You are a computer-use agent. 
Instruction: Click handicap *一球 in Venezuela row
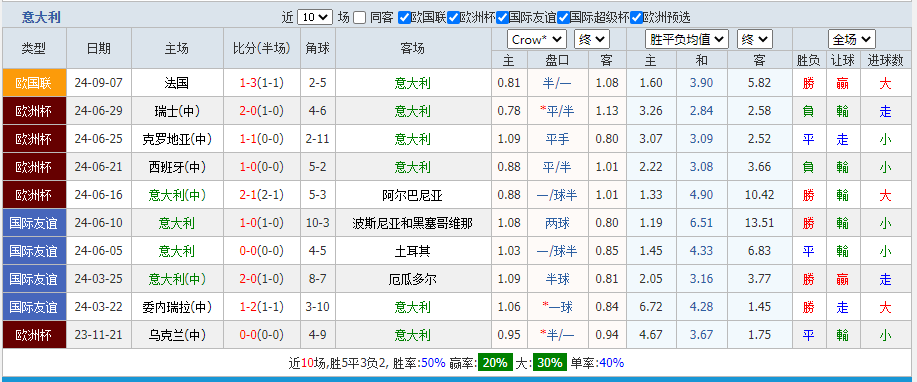pyautogui.click(x=557, y=307)
